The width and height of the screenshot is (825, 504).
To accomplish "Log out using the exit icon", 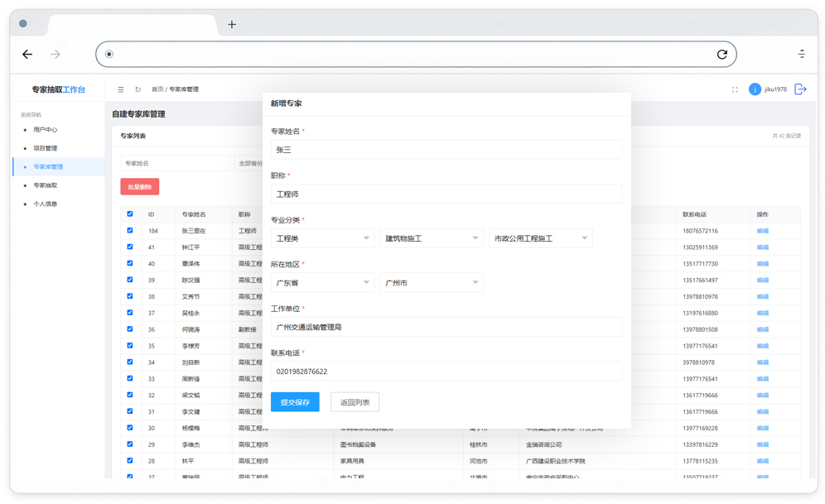I will tap(800, 89).
